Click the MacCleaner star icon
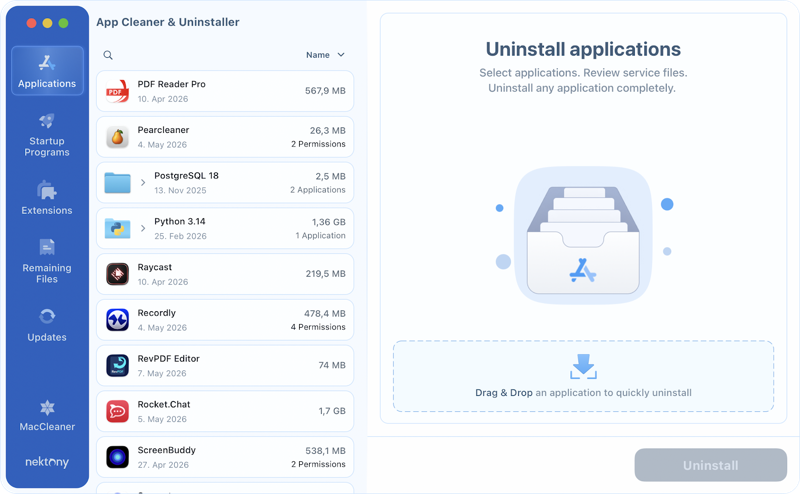This screenshot has height=494, width=800. [47, 408]
